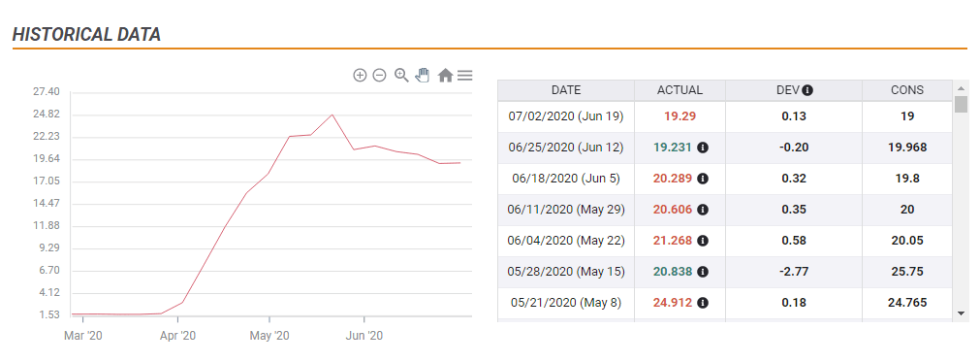The height and width of the screenshot is (362, 980).
Task: Open info icon beside 20.838 actual
Action: click(x=703, y=272)
